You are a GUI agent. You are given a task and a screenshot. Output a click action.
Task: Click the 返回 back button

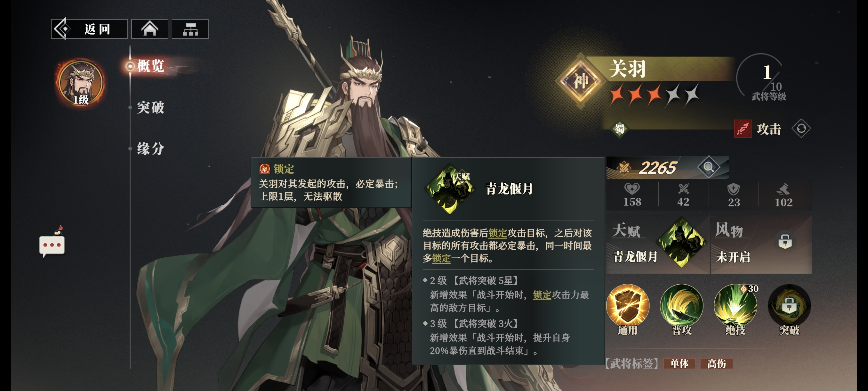coord(89,29)
